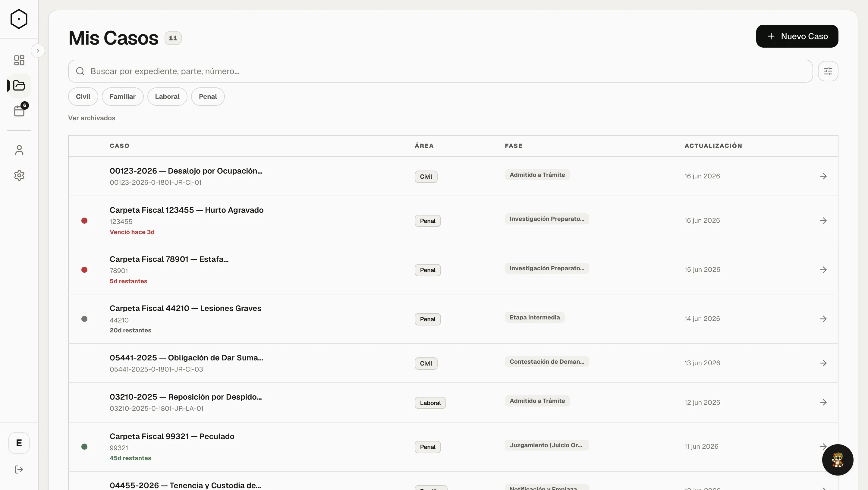Expand the sidebar with the chevron
This screenshot has height=490, width=868.
pyautogui.click(x=38, y=51)
